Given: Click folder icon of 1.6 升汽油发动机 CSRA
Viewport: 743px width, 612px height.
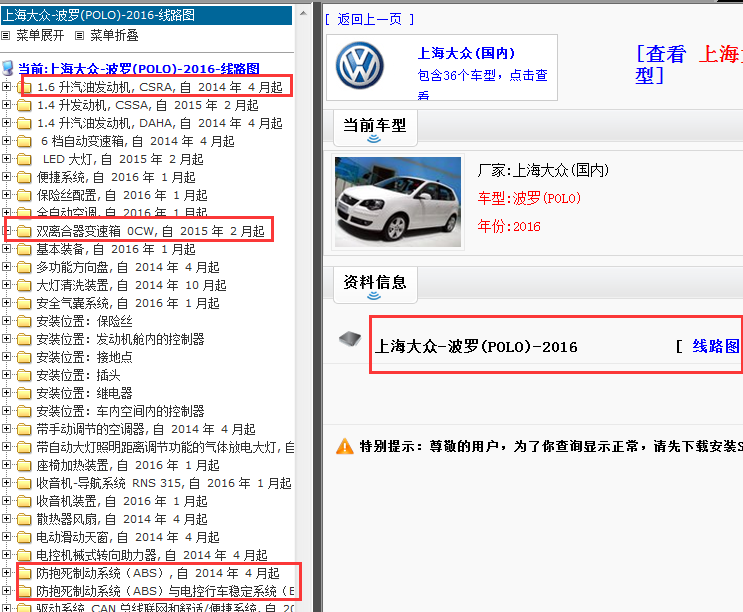Looking at the screenshot, I should 24,87.
